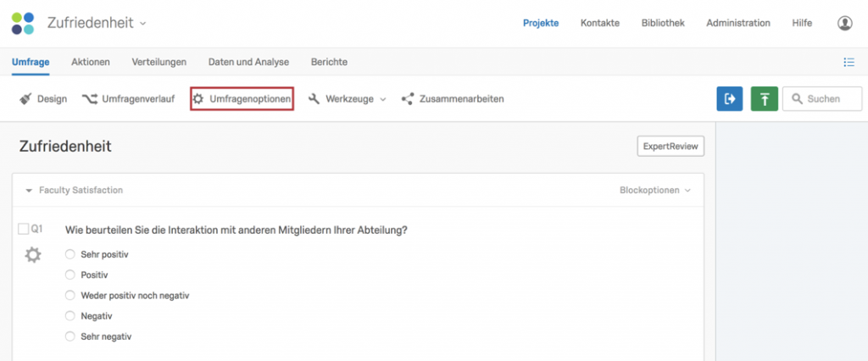Open Q1 question settings gear

33,255
